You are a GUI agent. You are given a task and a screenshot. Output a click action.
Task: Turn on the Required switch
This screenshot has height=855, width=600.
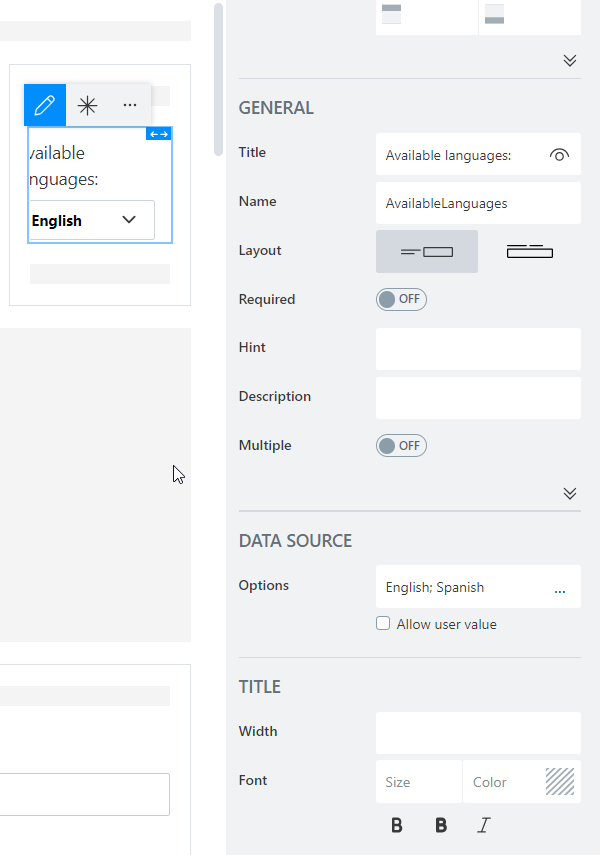pos(401,299)
